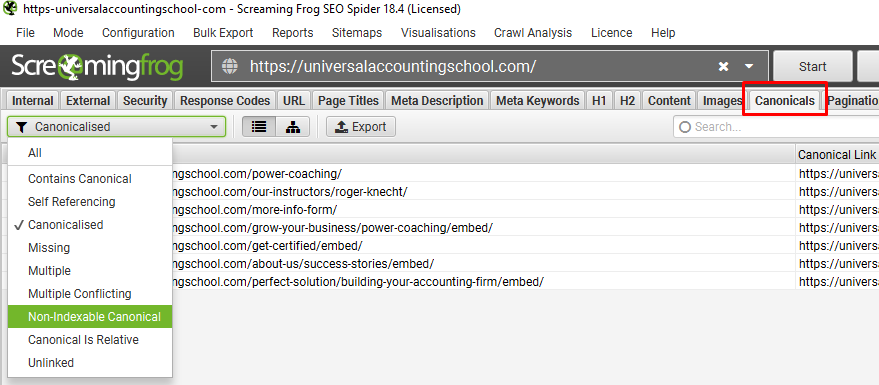Open the Reports menu

click(x=293, y=33)
